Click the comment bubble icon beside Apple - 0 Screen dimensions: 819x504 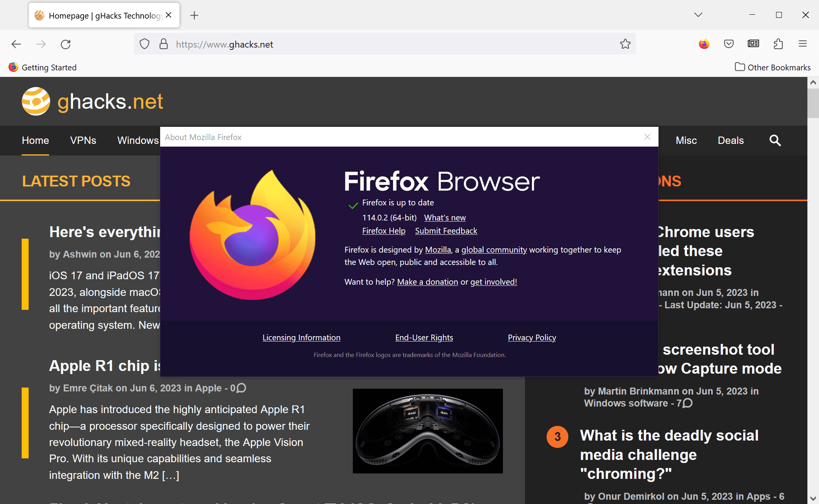tap(241, 388)
